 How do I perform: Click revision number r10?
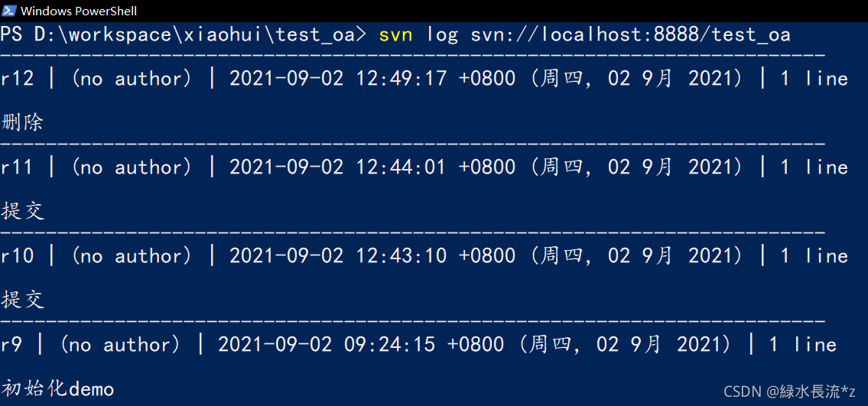click(17, 256)
